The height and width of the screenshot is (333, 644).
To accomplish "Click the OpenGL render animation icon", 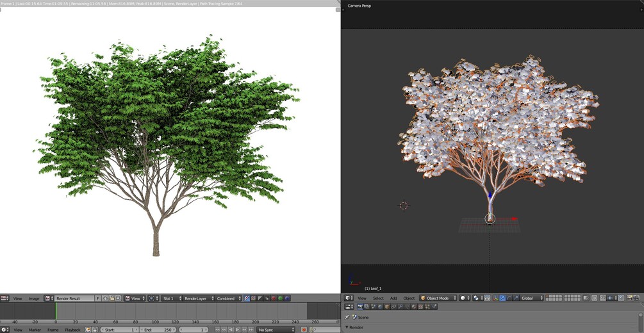I will tap(636, 298).
